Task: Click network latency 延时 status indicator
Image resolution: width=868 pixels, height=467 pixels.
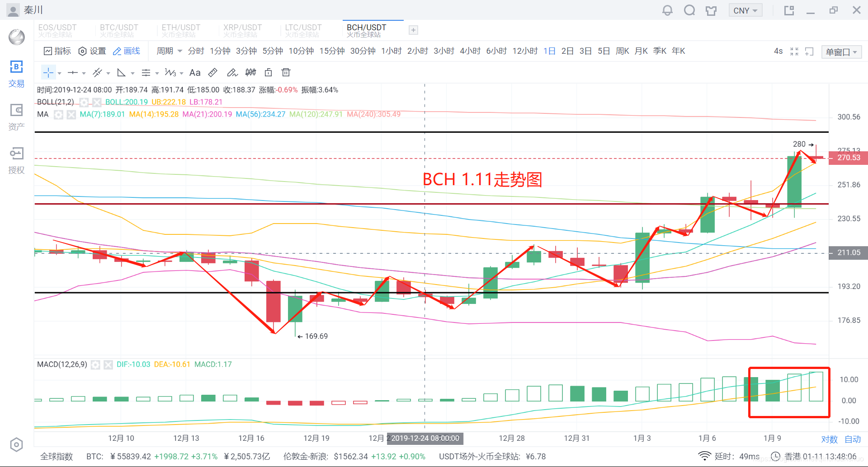Action: pyautogui.click(x=729, y=457)
